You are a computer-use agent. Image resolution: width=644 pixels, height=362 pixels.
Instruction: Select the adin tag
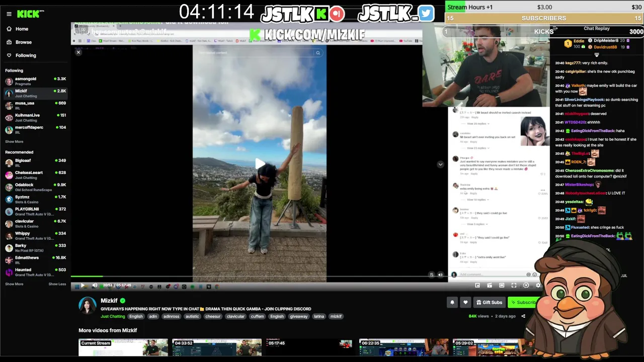click(x=153, y=316)
